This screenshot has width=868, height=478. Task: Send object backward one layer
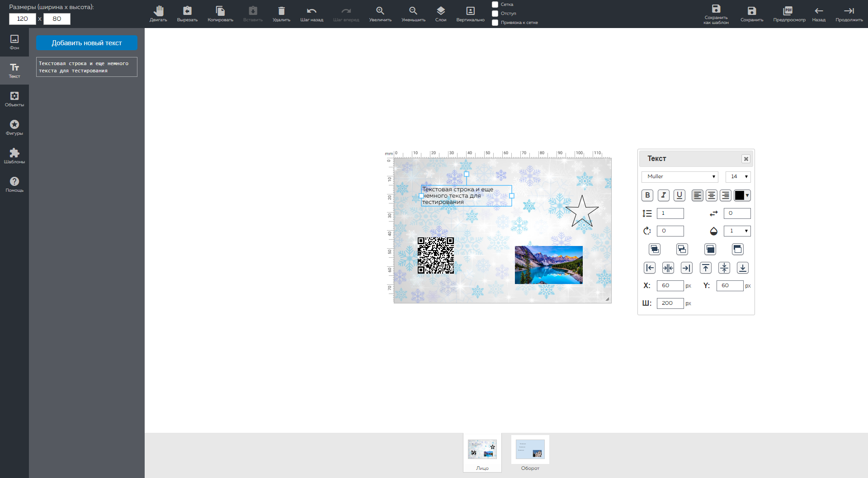click(x=682, y=249)
